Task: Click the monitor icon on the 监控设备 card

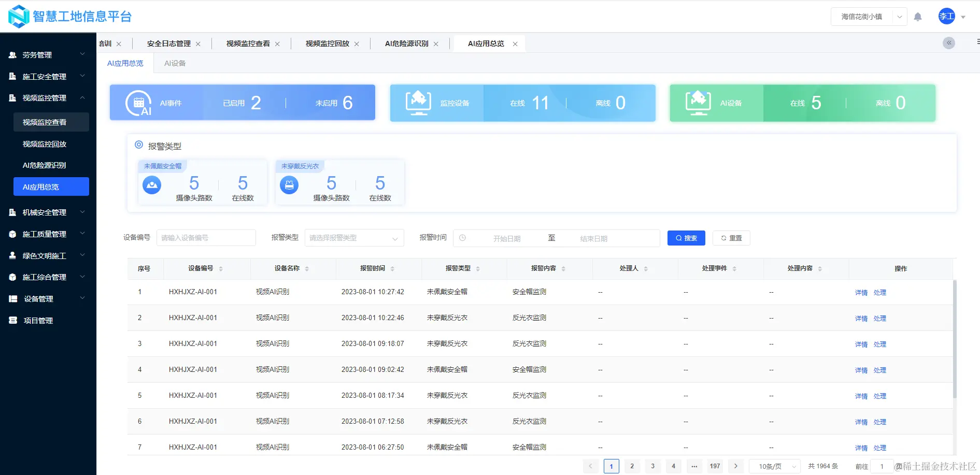Action: tap(418, 102)
